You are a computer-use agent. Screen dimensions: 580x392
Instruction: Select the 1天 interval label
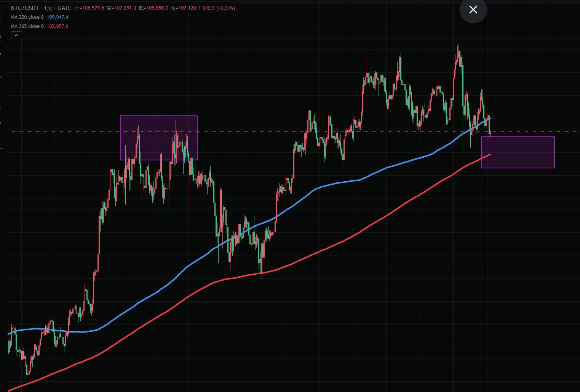click(x=48, y=8)
